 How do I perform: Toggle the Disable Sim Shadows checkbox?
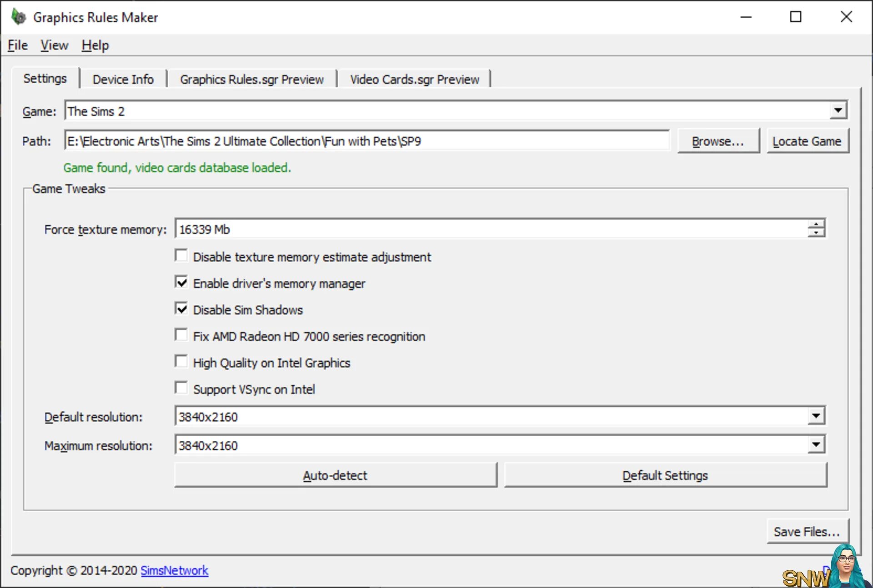click(x=182, y=309)
